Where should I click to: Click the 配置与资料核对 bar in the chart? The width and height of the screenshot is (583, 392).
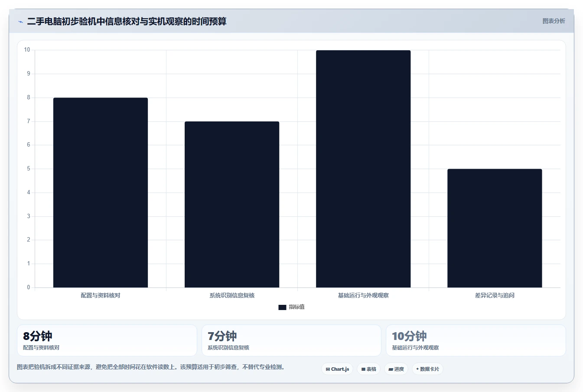(x=101, y=193)
